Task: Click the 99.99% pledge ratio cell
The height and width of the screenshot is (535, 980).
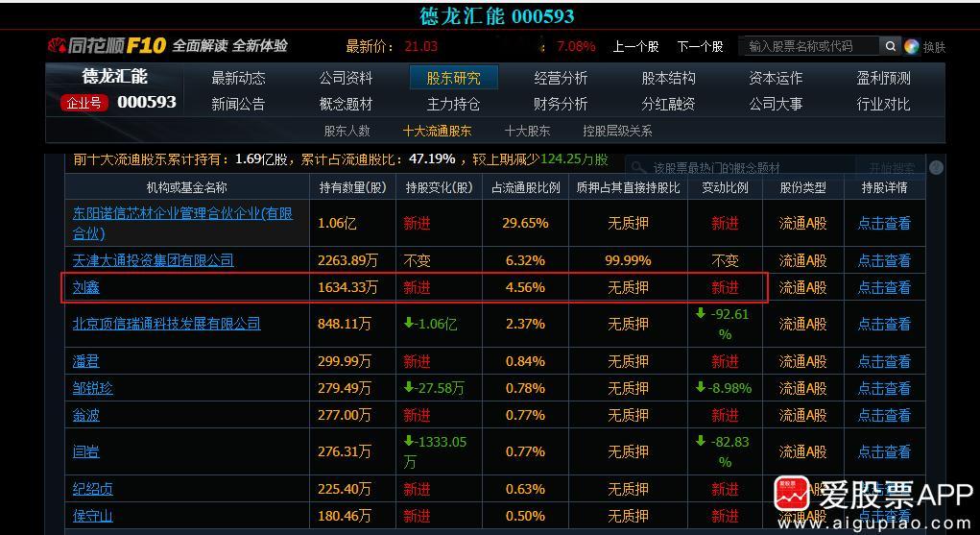Action: 628,260
